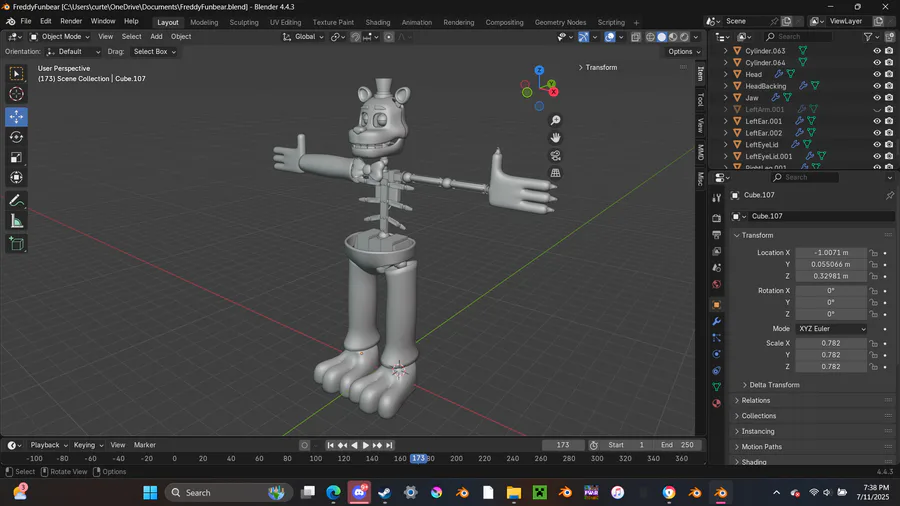Open the timeline Keying menu button
Viewport: 900px width, 506px height.
[88, 445]
